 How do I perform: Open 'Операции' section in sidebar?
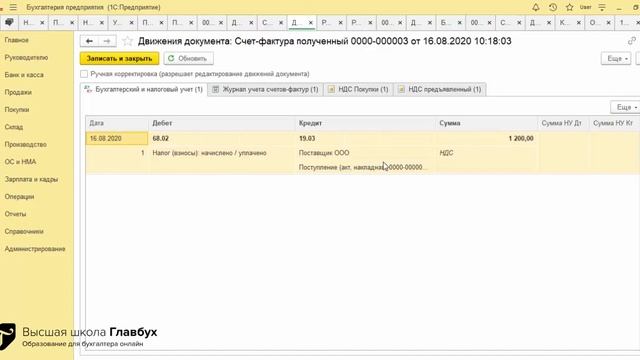point(19,196)
